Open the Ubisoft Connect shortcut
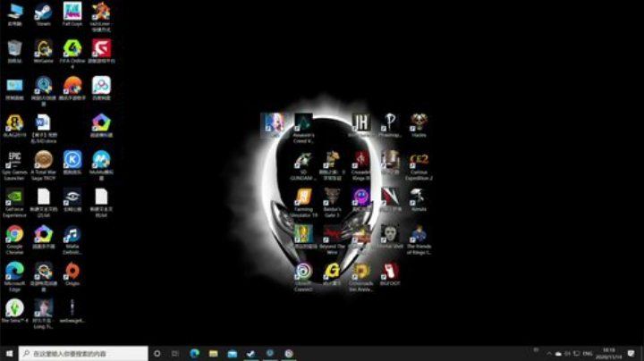The height and width of the screenshot is (361, 644). [x=303, y=277]
